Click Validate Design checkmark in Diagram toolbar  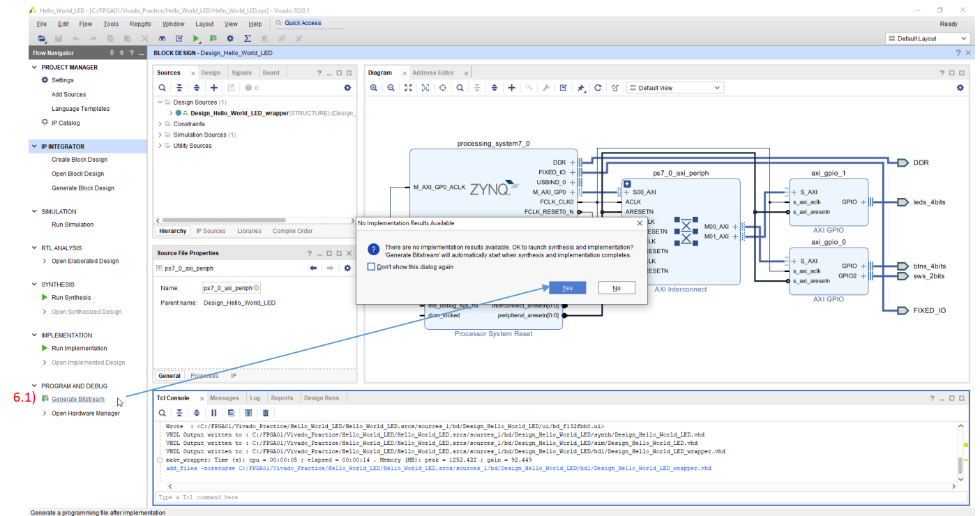click(563, 88)
